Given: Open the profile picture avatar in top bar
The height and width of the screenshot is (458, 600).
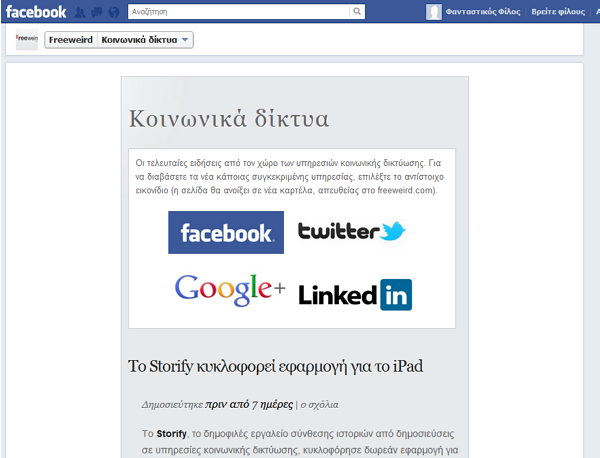Looking at the screenshot, I should (x=434, y=12).
